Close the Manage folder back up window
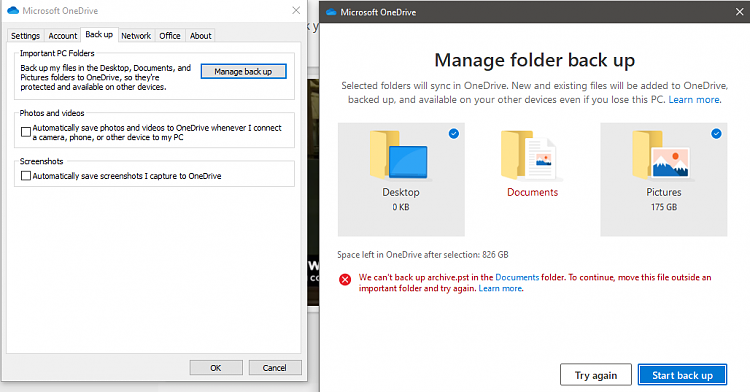The width and height of the screenshot is (750, 392). pos(739,12)
